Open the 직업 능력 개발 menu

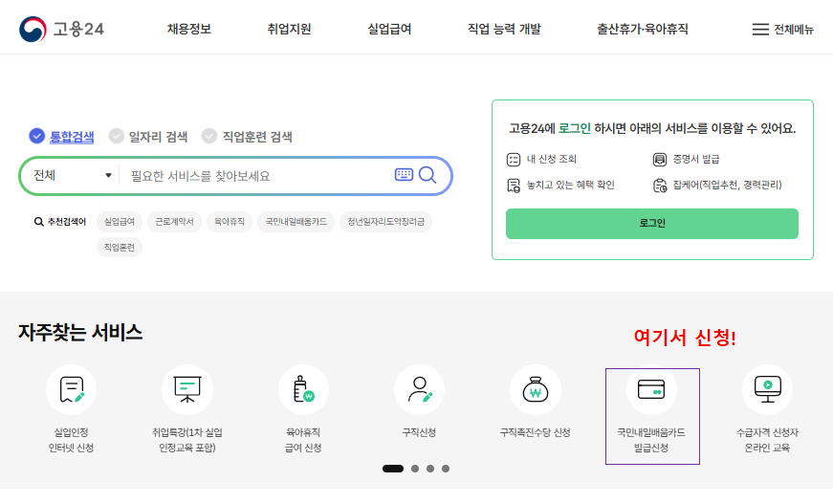coord(504,29)
